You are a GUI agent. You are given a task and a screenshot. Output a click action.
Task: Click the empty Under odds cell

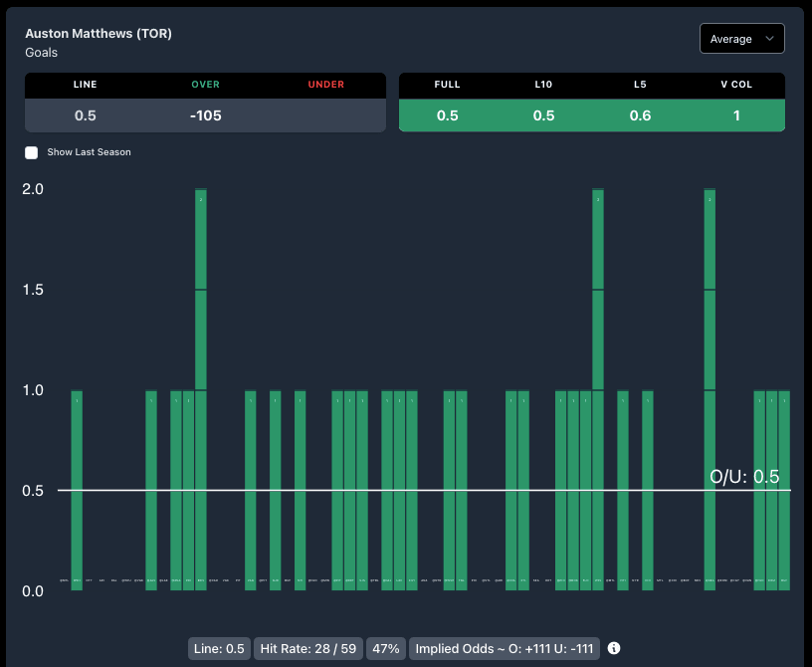[x=325, y=115]
